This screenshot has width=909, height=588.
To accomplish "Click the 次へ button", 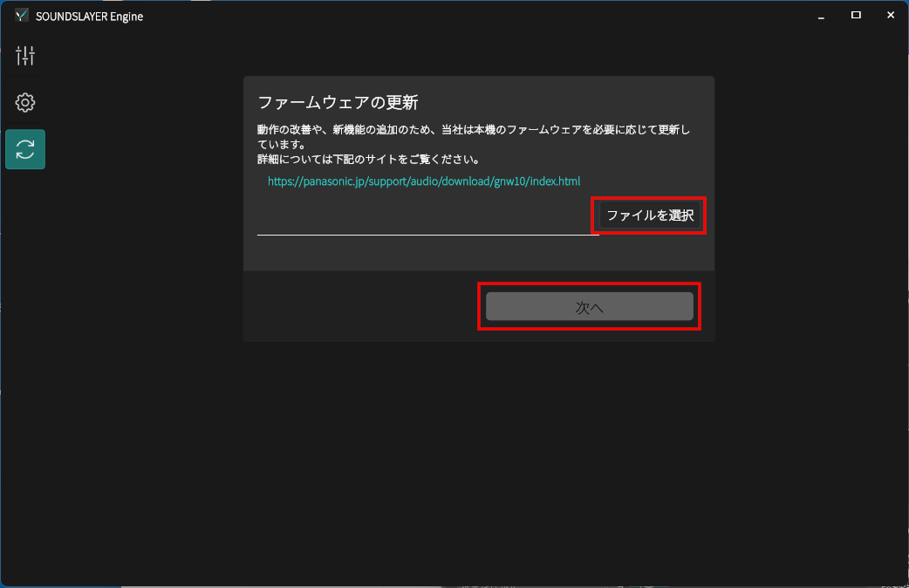I will pyautogui.click(x=589, y=307).
